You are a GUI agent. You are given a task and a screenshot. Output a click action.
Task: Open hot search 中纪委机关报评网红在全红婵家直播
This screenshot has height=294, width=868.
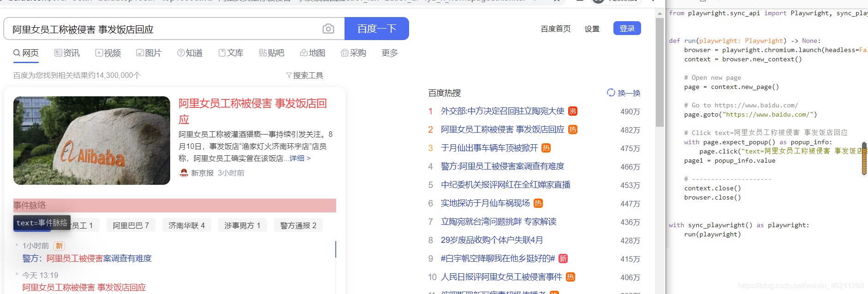505,185
